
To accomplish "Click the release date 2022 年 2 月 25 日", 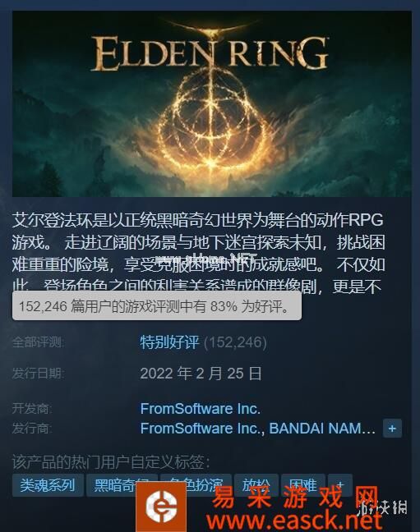I will pyautogui.click(x=201, y=374).
